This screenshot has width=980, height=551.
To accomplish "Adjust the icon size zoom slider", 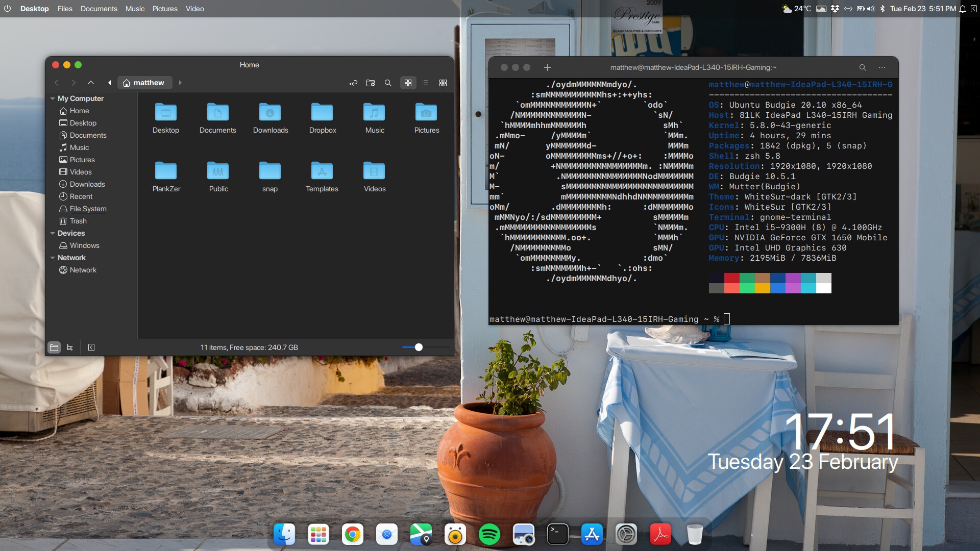I will click(x=420, y=347).
